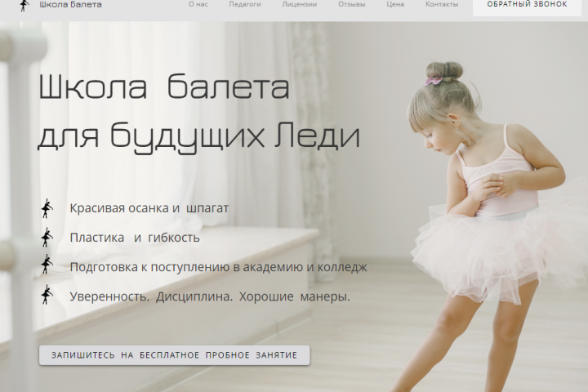
Task: Click the ballerina logo icon in header
Action: click(24, 5)
